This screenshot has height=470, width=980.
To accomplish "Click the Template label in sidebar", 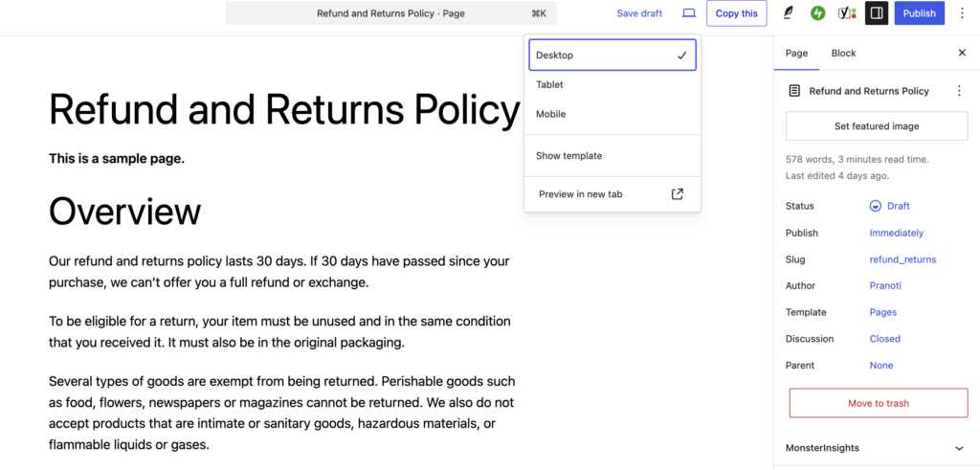I will (x=806, y=312).
